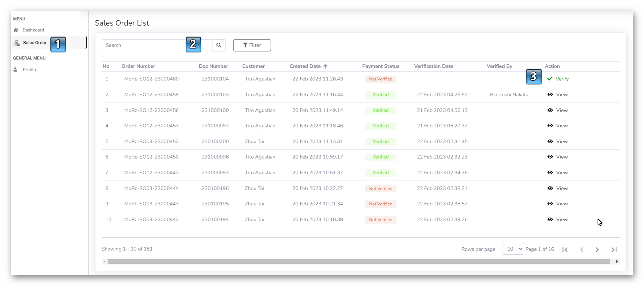This screenshot has width=644, height=296.
Task: Open Dashboard from the sidebar menu
Action: (x=33, y=30)
